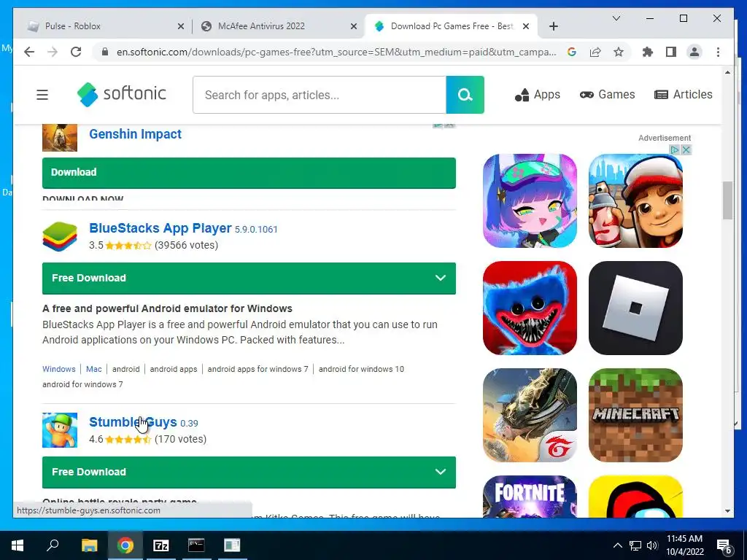This screenshot has height=560, width=747.
Task: Open File Explorer from taskbar
Action: tap(89, 545)
